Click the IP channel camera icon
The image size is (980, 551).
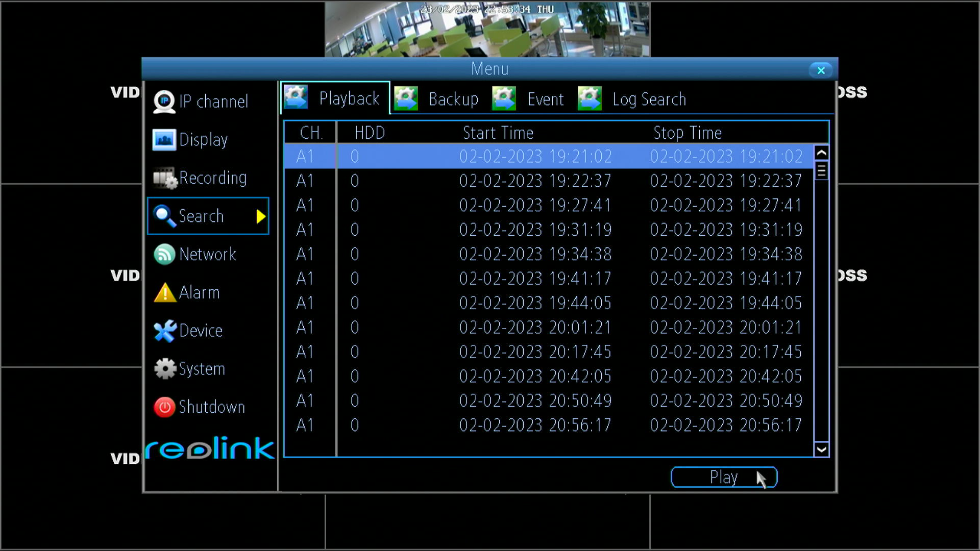(x=164, y=102)
